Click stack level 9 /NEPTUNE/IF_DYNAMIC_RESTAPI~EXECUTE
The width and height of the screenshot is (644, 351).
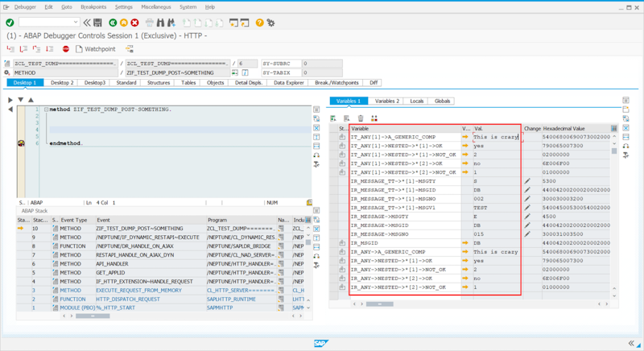[148, 237]
